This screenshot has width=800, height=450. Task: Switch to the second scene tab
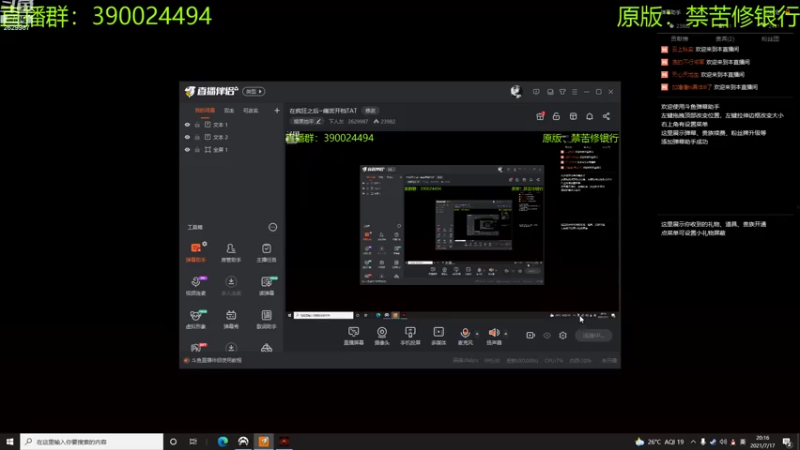tap(229, 111)
